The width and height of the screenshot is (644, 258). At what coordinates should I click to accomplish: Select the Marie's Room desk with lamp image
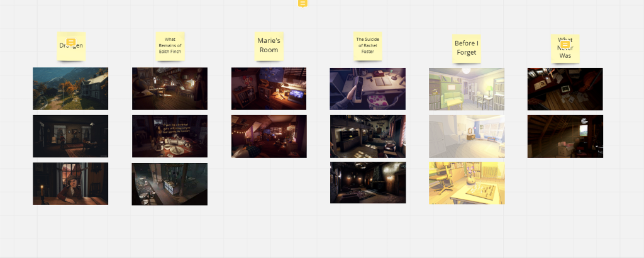tap(269, 89)
